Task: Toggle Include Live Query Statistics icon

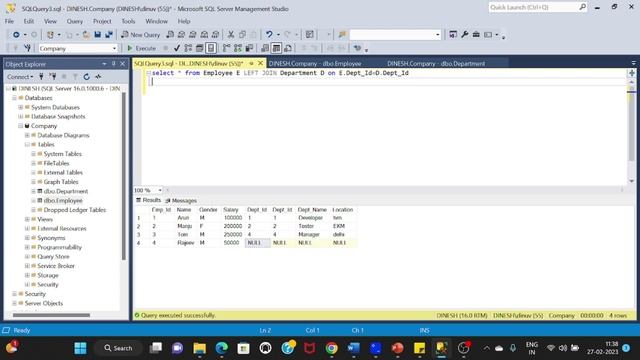Action: (238, 48)
